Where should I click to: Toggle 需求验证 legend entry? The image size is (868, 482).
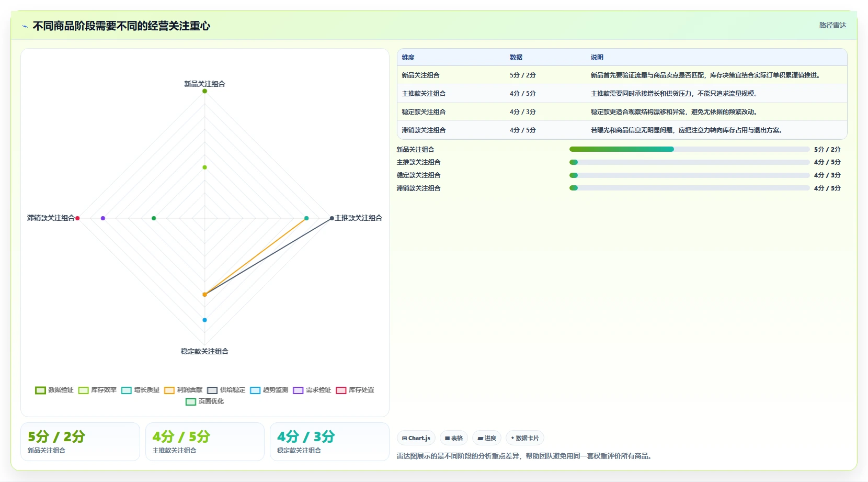pyautogui.click(x=312, y=390)
